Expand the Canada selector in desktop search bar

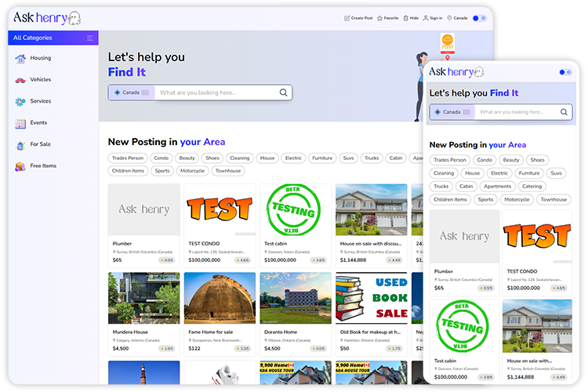click(130, 93)
